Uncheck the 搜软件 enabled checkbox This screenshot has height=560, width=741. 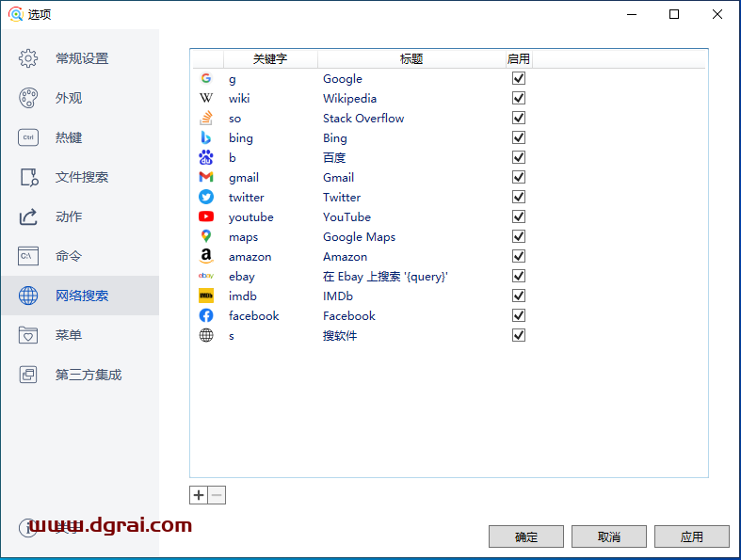519,336
